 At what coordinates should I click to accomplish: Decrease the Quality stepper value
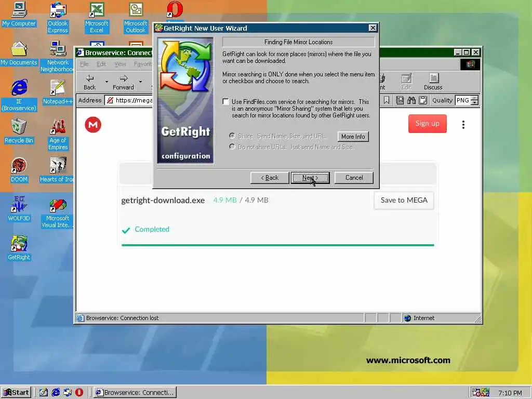[x=475, y=103]
